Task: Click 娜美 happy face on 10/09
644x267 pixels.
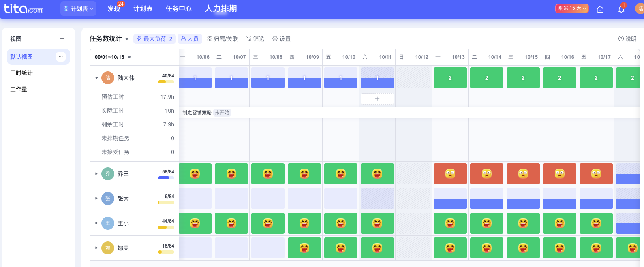Action: tap(304, 248)
